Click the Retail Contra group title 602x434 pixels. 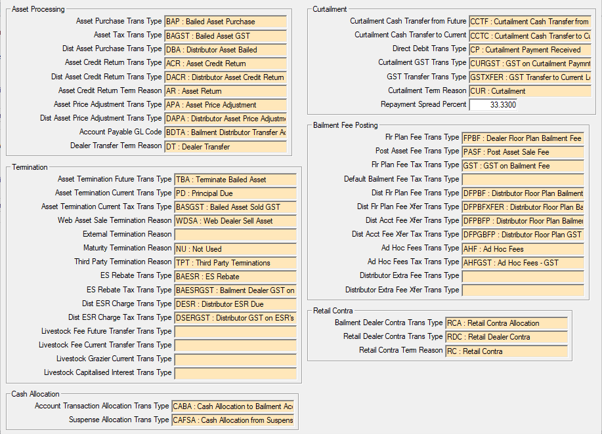(333, 311)
